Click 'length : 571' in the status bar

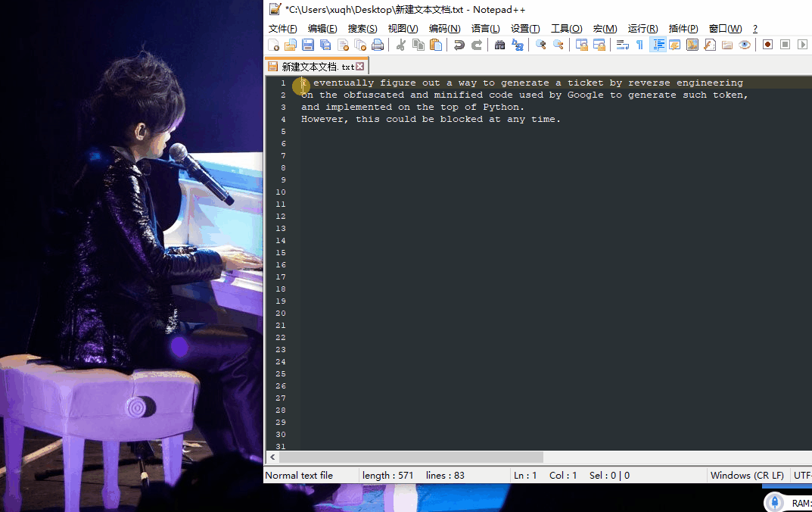coord(388,475)
